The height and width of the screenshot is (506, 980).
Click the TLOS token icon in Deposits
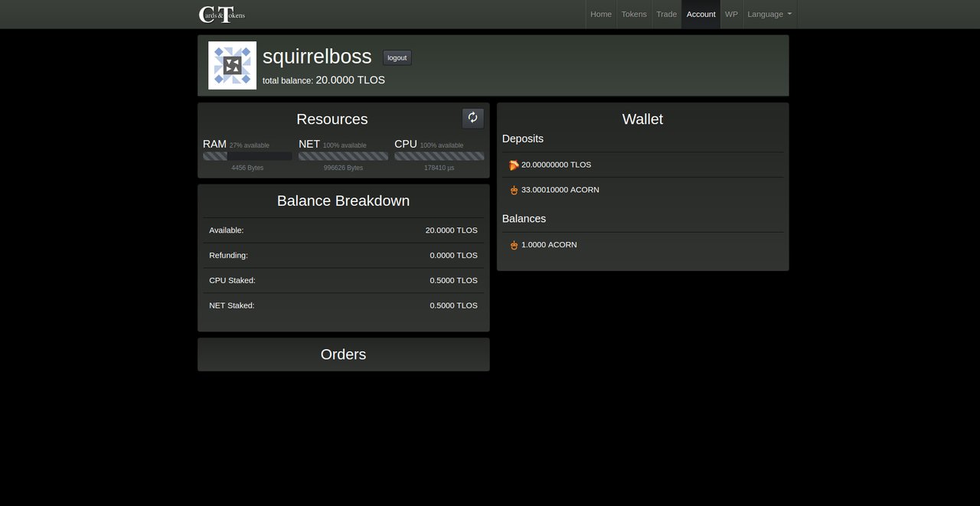[514, 165]
